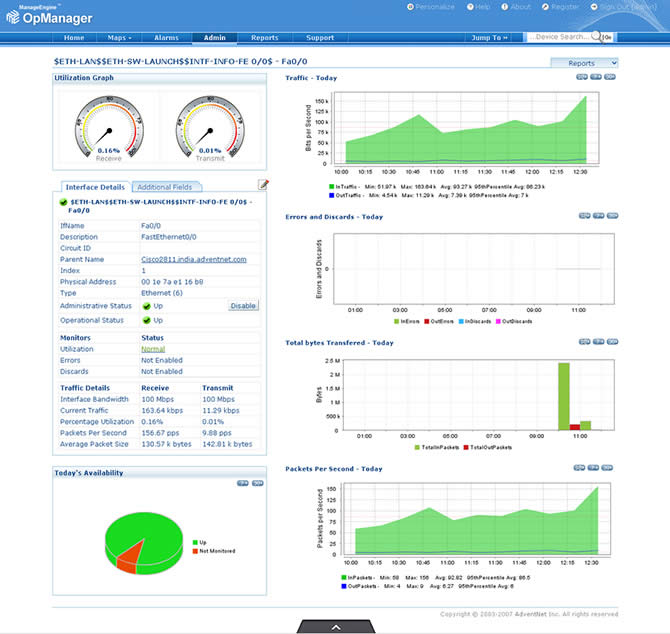Disable the interface administrative status

coord(243,306)
